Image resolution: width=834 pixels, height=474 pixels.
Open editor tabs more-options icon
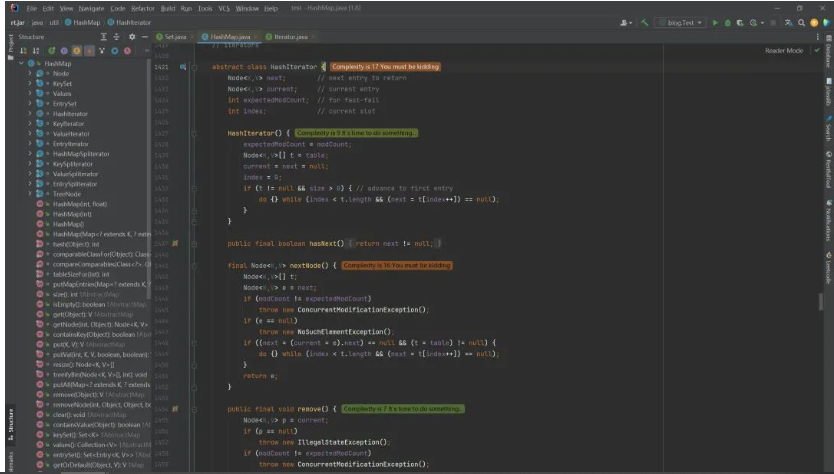click(x=818, y=37)
